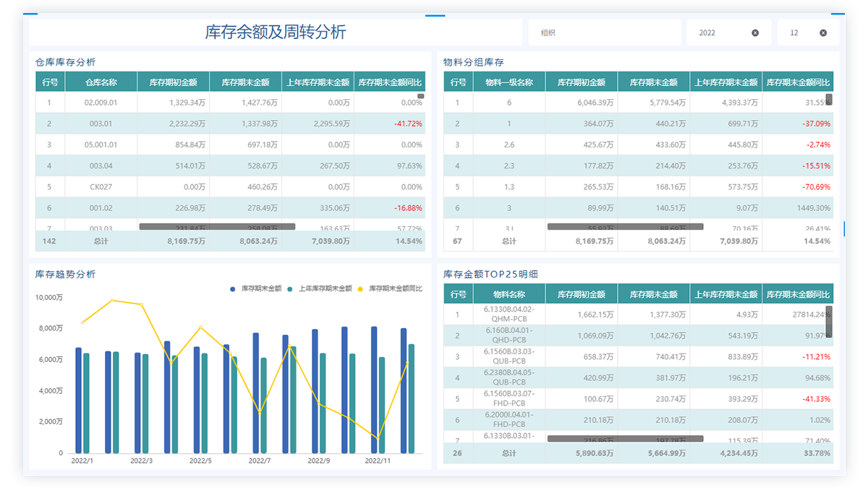Toggle the blue 库存期末金额 legend marker
868x488 pixels.
[x=233, y=288]
